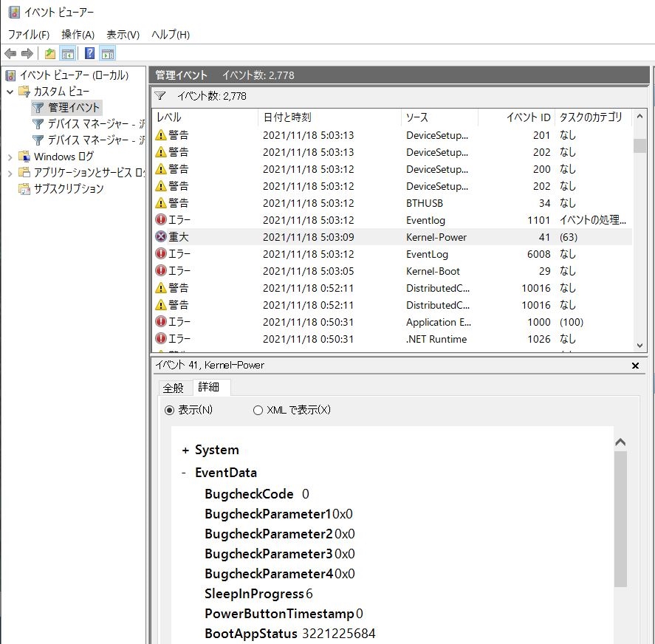Viewport: 655px width, 644px height.
Task: Click event list scrollbar up arrow
Action: click(639, 117)
